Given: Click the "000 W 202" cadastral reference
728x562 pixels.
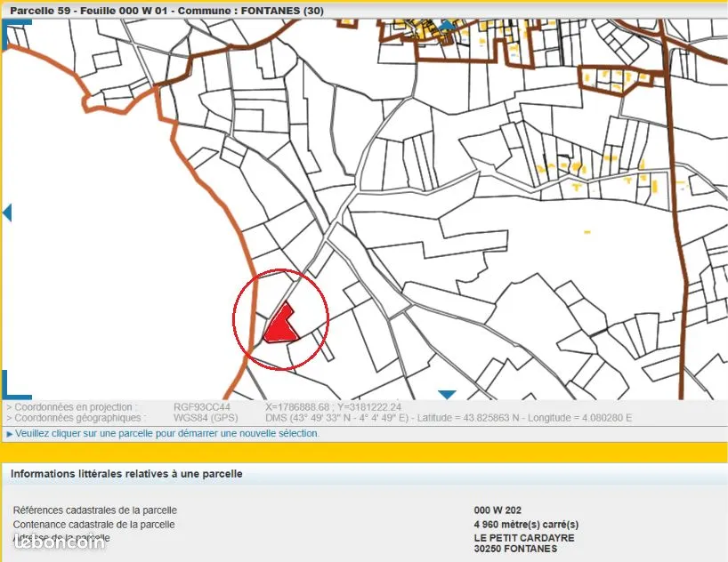Looking at the screenshot, I should (497, 510).
